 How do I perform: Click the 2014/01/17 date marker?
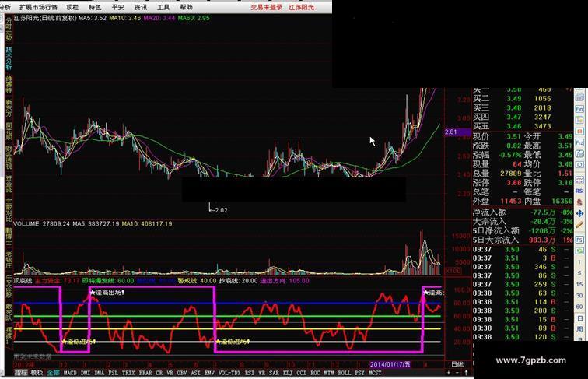390,364
